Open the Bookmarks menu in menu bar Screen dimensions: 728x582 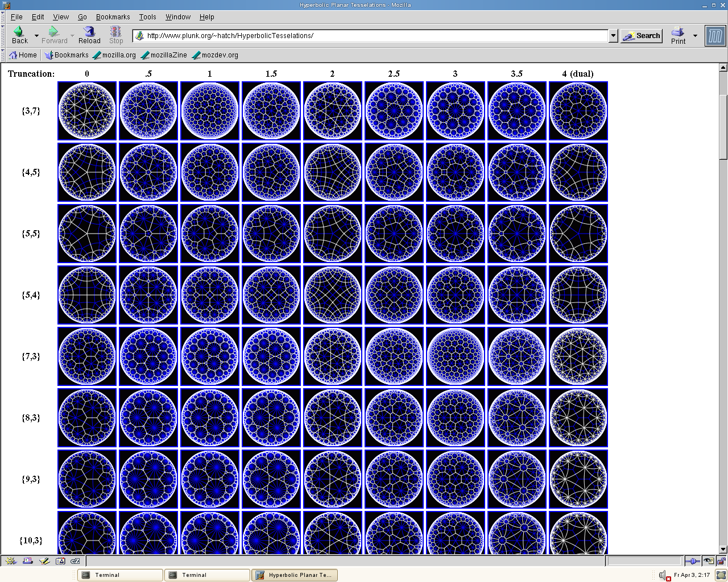113,17
